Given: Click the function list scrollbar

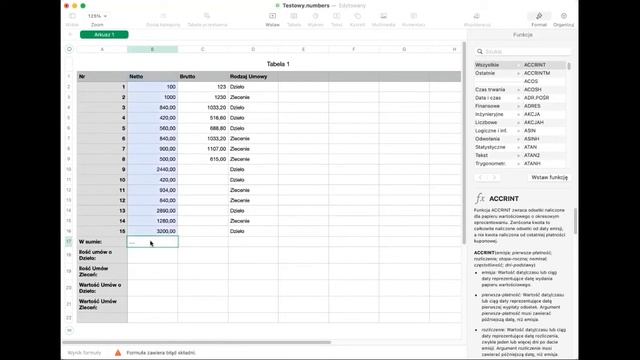Looking at the screenshot, I should point(569,66).
